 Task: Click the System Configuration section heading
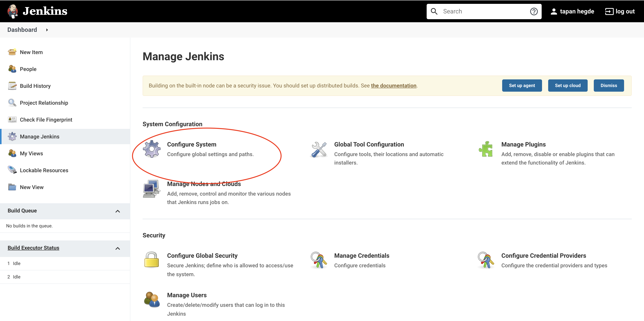(172, 124)
